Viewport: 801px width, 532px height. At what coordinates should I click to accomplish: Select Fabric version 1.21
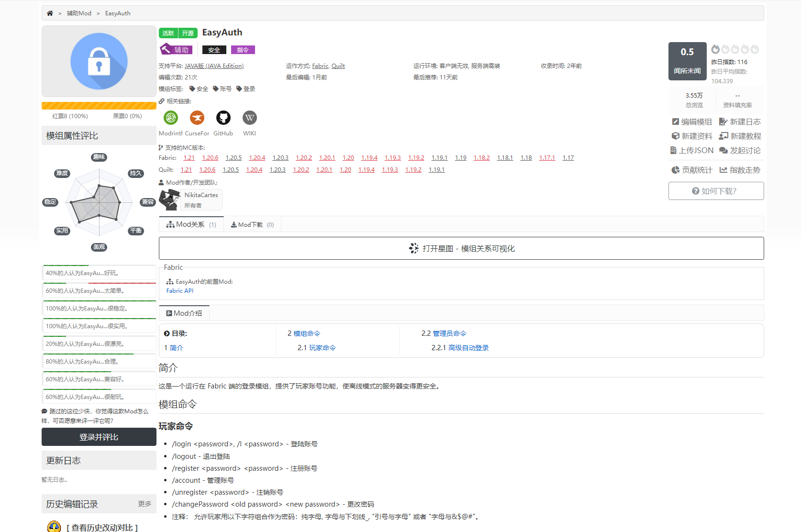[x=189, y=158]
